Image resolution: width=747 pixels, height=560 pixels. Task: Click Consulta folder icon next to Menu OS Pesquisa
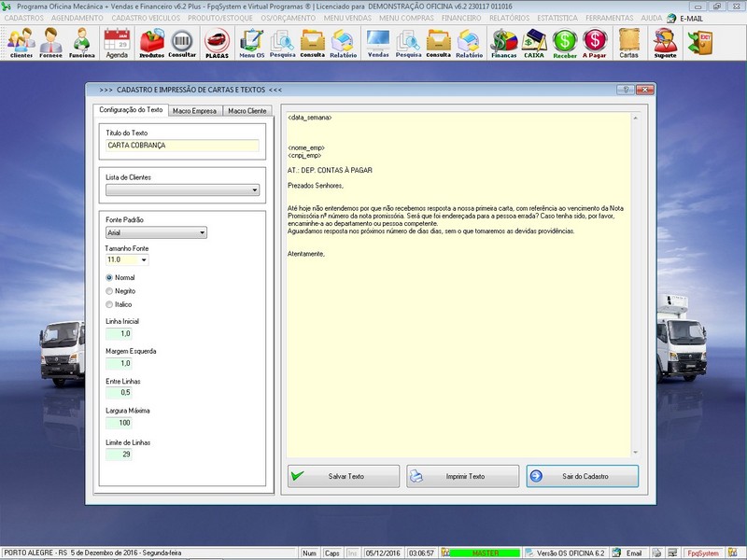[x=313, y=43]
